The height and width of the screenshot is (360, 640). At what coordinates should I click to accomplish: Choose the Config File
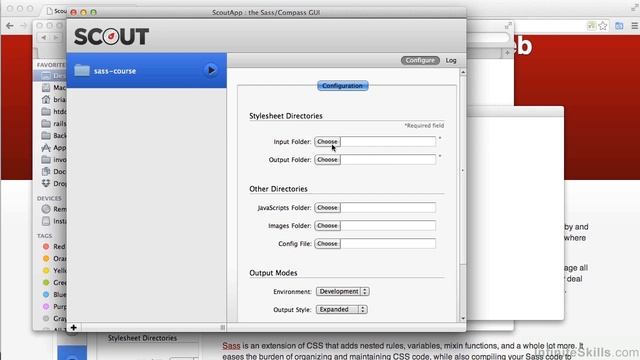tap(327, 244)
